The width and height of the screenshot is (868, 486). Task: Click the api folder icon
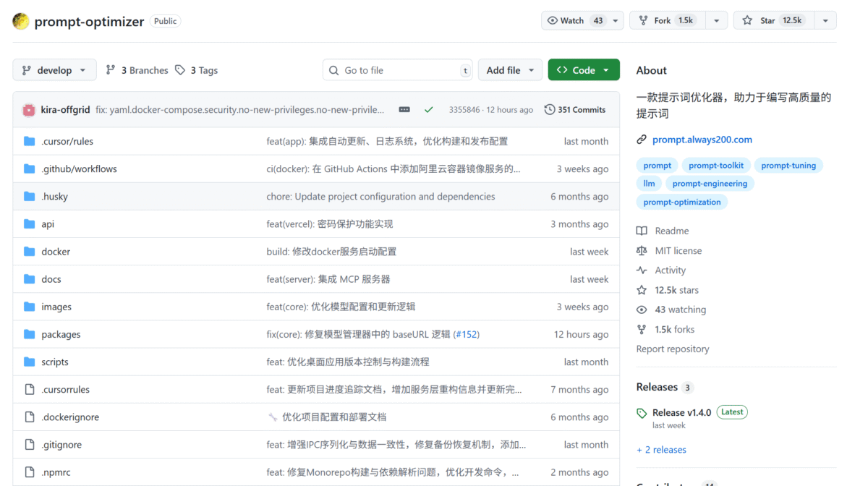click(30, 224)
